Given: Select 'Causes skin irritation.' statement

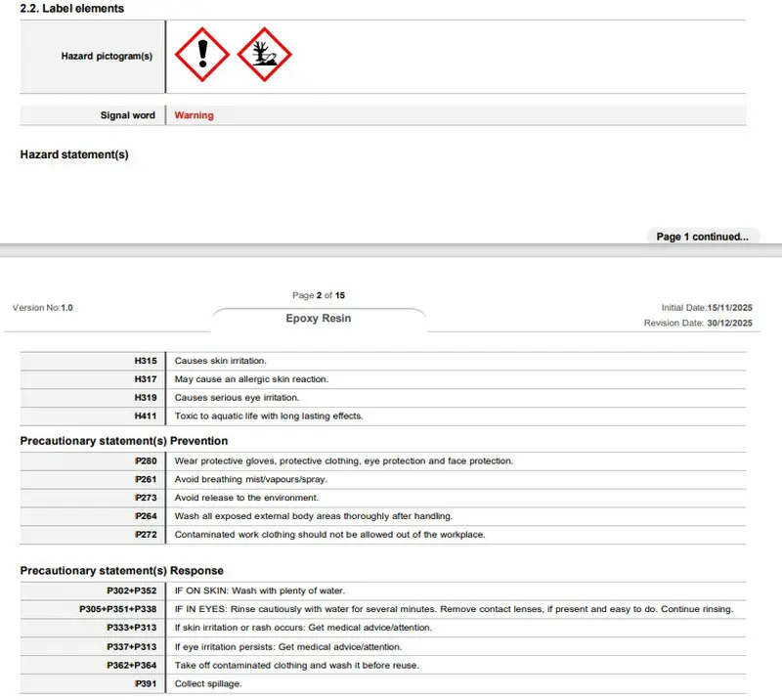Looking at the screenshot, I should pyautogui.click(x=221, y=361).
